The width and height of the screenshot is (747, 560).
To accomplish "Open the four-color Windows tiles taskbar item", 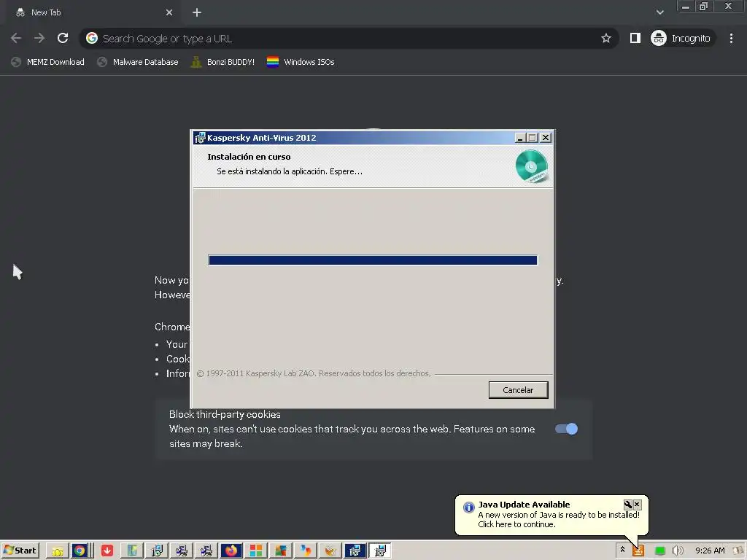I will 256,551.
